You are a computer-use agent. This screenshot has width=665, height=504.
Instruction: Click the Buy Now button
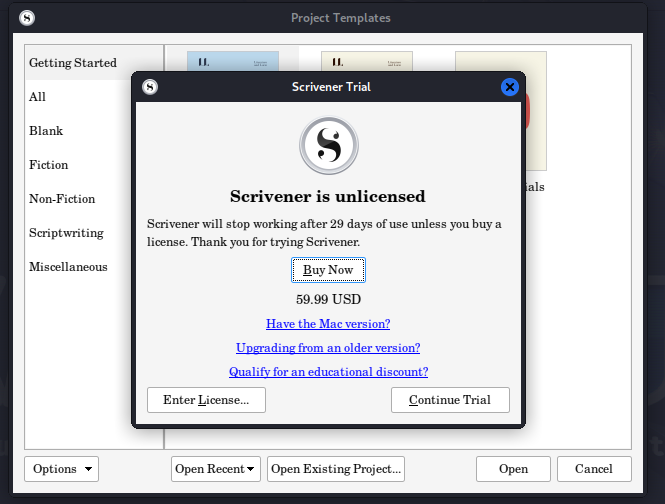[328, 270]
